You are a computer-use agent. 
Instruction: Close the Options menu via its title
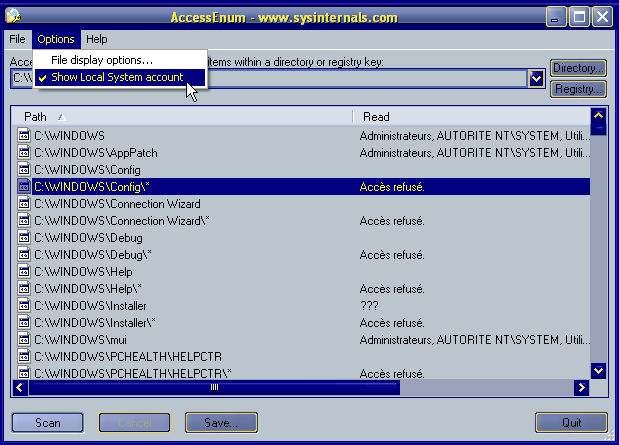click(56, 39)
